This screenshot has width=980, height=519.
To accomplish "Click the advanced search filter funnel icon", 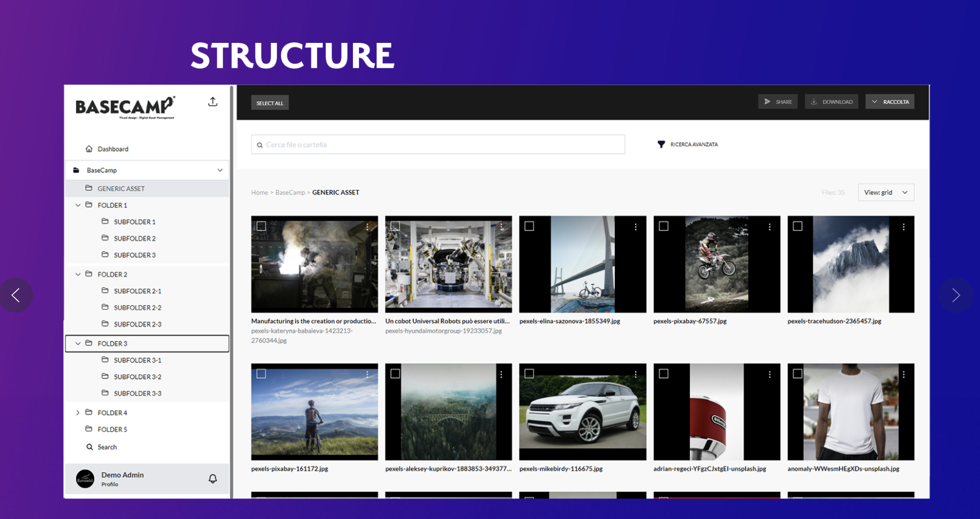I will click(x=661, y=144).
